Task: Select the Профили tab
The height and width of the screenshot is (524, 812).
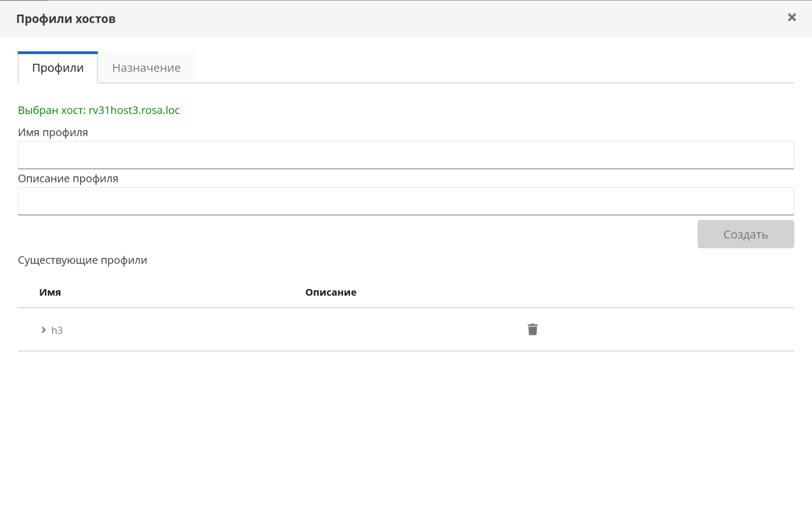Action: (x=58, y=68)
